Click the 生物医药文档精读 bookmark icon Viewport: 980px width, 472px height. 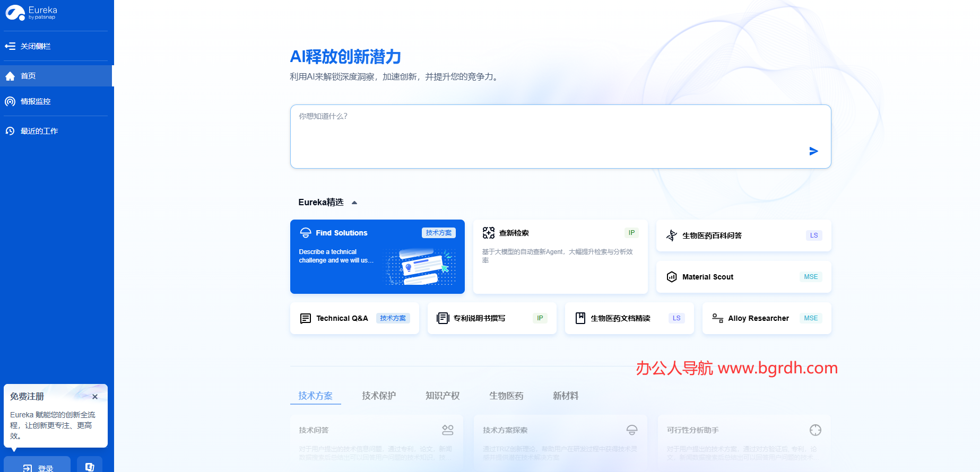point(580,318)
